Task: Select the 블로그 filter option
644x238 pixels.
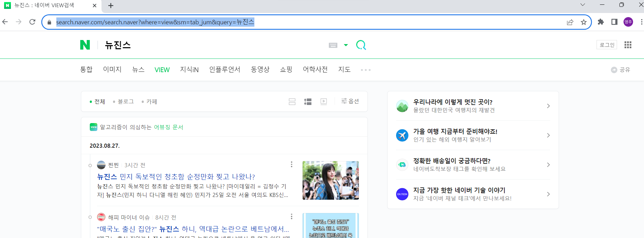Action: tap(123, 102)
